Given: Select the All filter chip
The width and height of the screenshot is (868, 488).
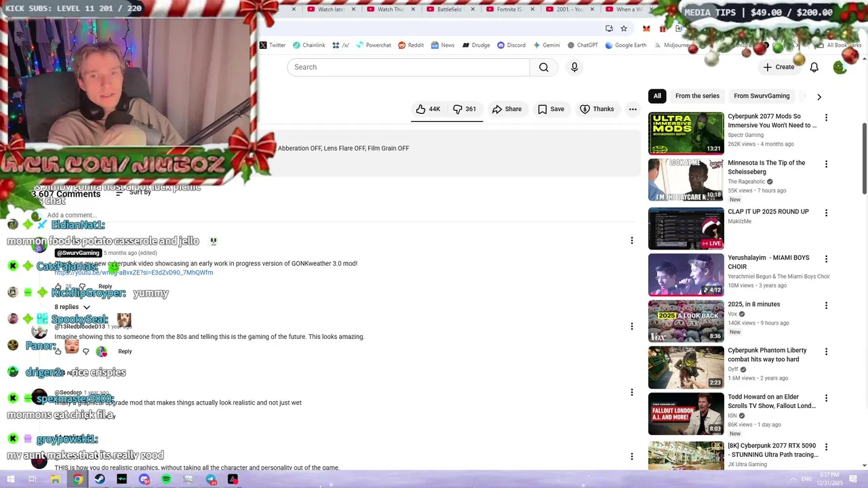Looking at the screenshot, I should click(x=657, y=96).
